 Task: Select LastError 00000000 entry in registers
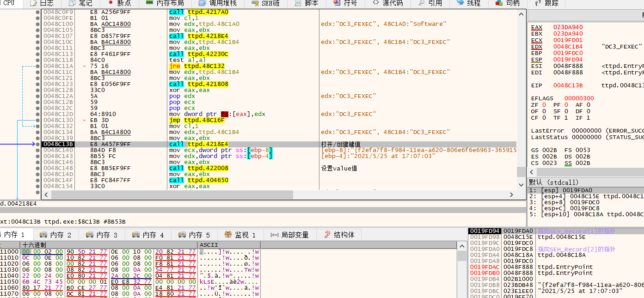pos(587,131)
